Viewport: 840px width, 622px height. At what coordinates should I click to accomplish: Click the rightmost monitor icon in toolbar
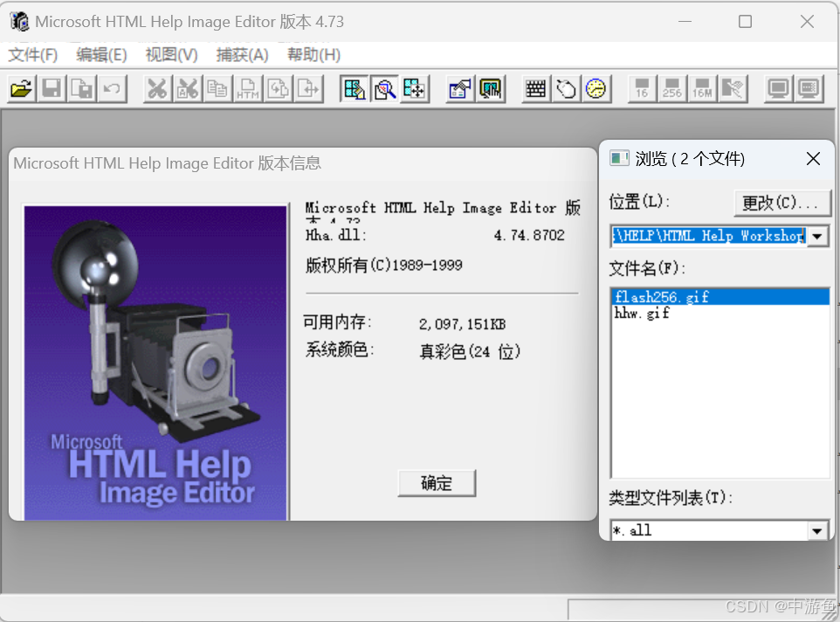(809, 88)
